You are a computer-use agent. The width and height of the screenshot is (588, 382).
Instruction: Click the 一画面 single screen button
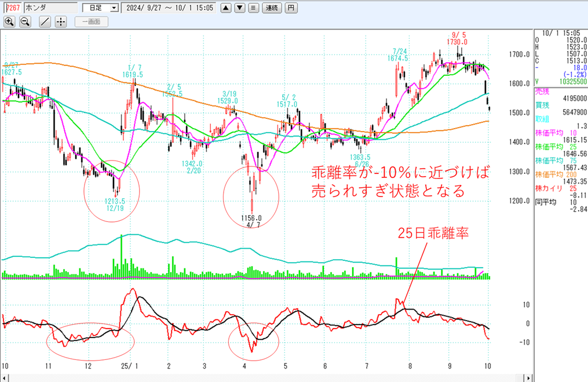click(x=92, y=21)
